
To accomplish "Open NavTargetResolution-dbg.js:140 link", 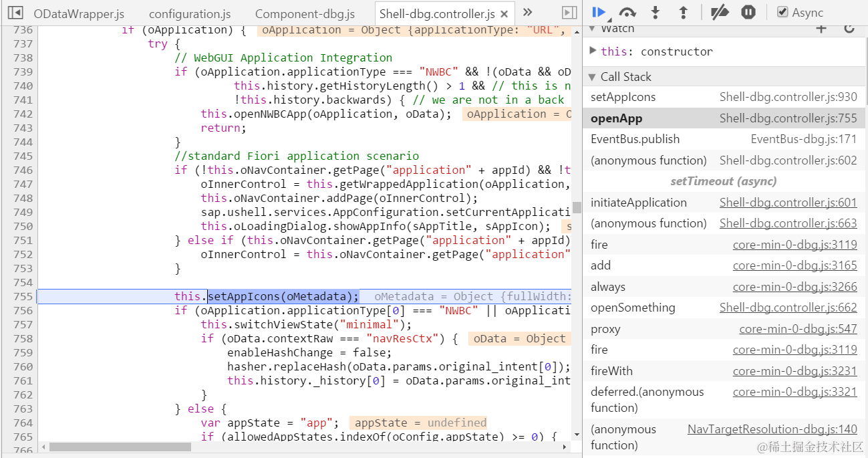I will pos(772,429).
